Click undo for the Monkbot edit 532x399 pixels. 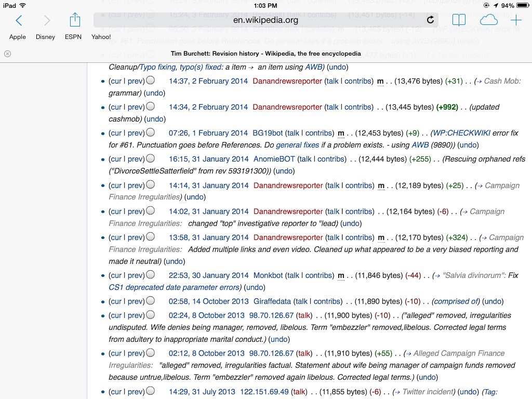click(x=255, y=287)
